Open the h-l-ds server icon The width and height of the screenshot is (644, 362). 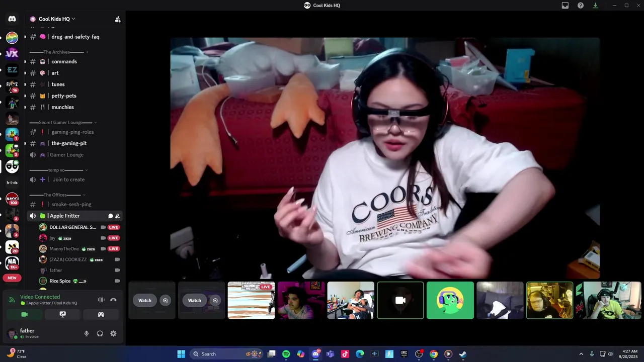[x=12, y=183]
